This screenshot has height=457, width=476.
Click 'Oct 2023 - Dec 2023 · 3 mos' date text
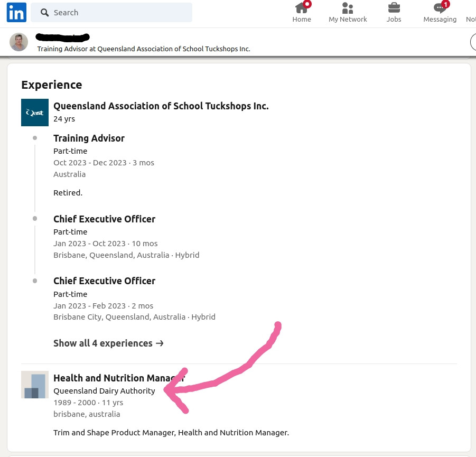click(104, 163)
